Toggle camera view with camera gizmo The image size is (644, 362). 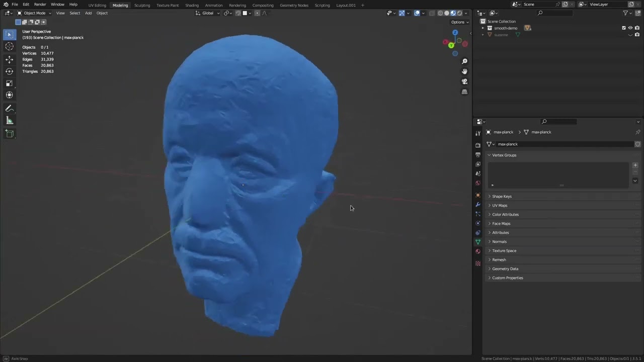coord(464,81)
